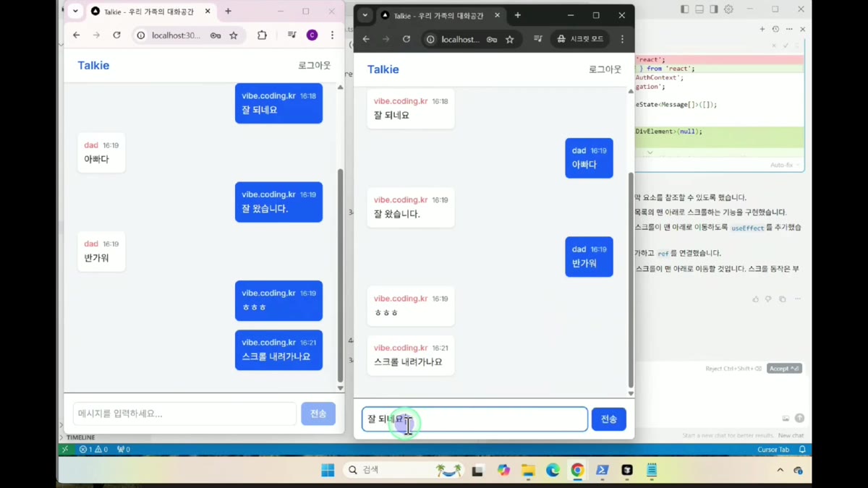Open tab search dropdown in left Chrome window
This screenshot has height=488, width=868.
(x=75, y=12)
